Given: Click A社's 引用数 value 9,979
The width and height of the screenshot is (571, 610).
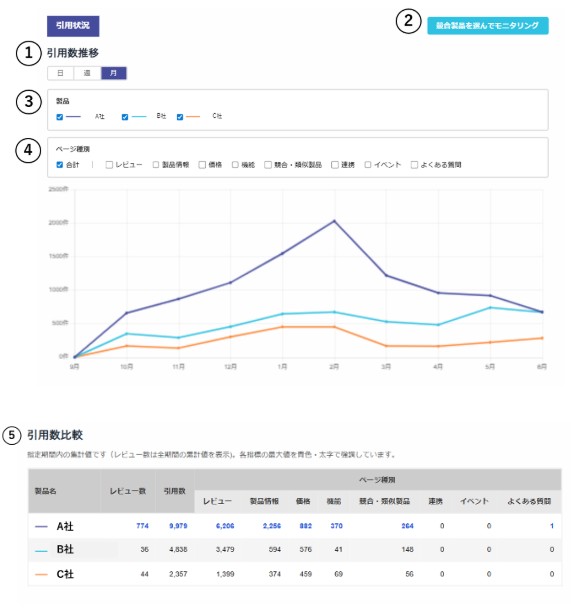Looking at the screenshot, I should [x=178, y=526].
